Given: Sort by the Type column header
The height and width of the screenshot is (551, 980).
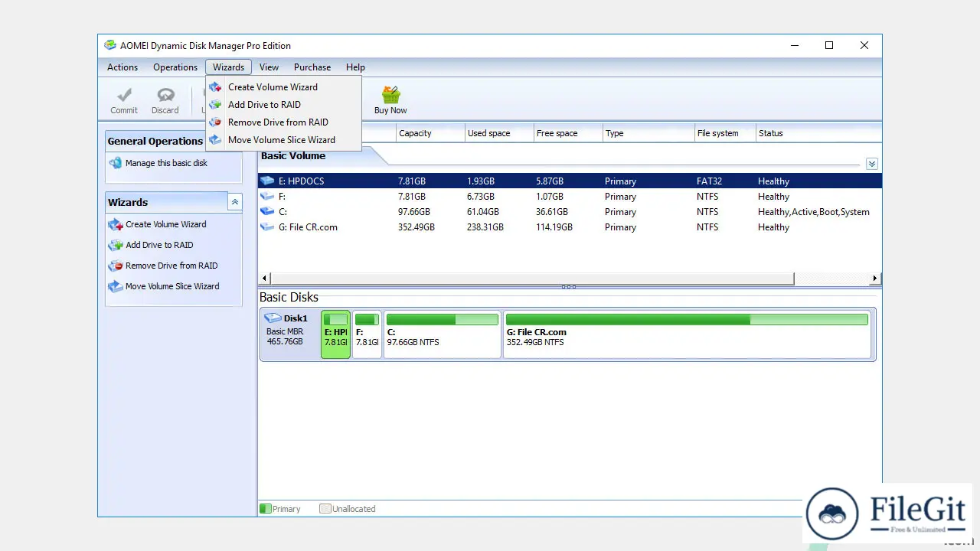Looking at the screenshot, I should 648,133.
